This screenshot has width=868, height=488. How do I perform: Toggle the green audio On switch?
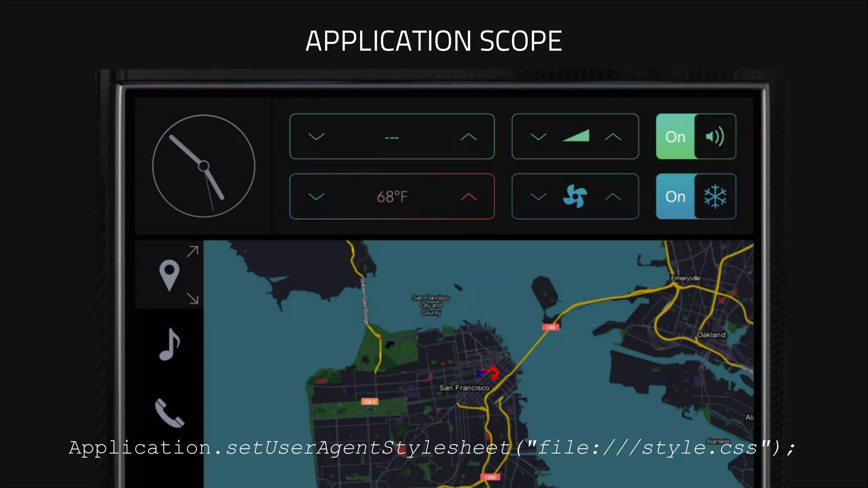tap(675, 137)
